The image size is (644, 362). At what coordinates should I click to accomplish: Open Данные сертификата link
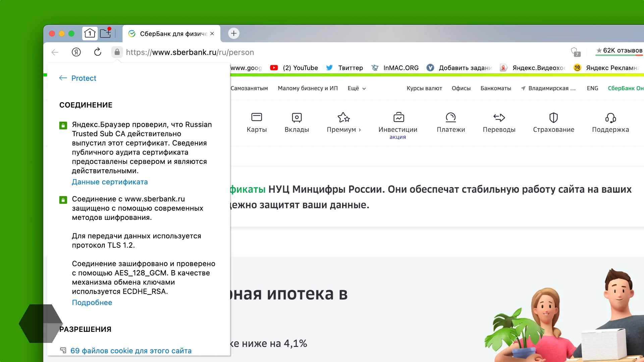point(110,182)
